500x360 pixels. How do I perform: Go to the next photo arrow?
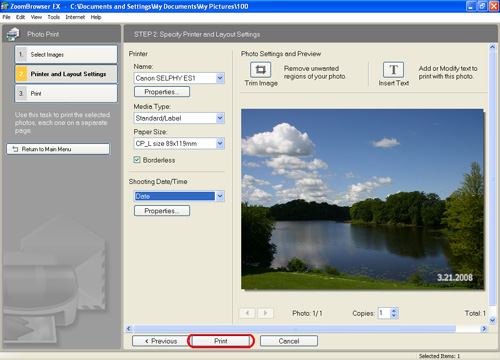[x=266, y=313]
